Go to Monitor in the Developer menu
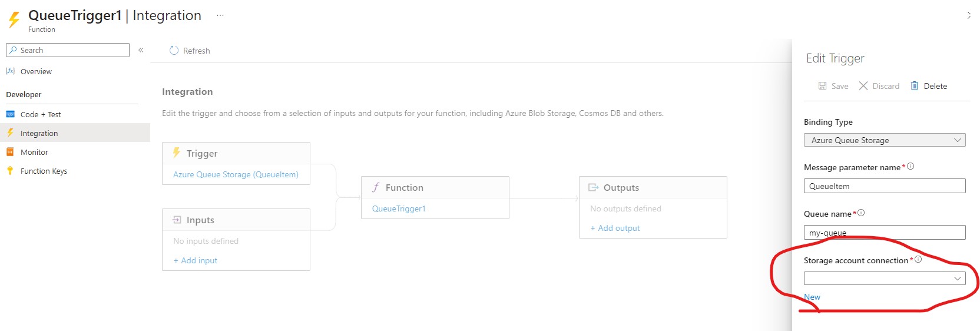The height and width of the screenshot is (331, 980). (34, 152)
